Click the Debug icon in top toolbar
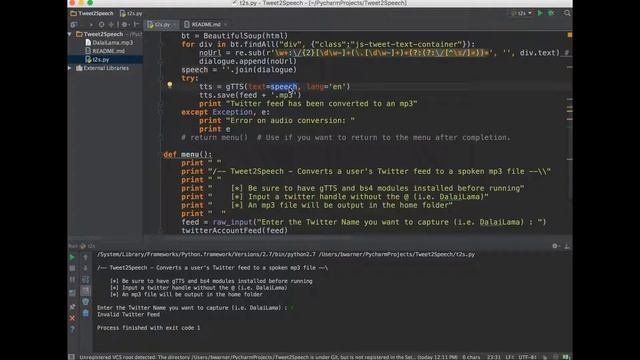The height and width of the screenshot is (360, 640). 551,13
